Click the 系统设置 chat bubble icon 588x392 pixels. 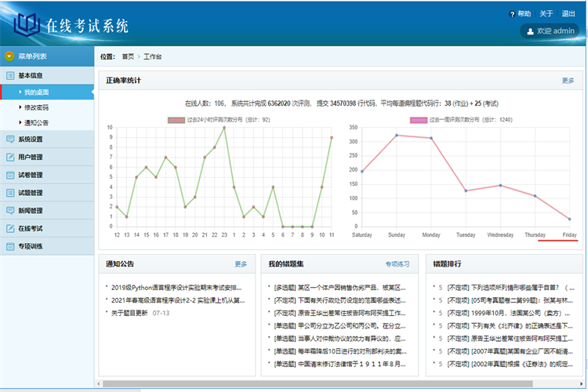click(10, 139)
